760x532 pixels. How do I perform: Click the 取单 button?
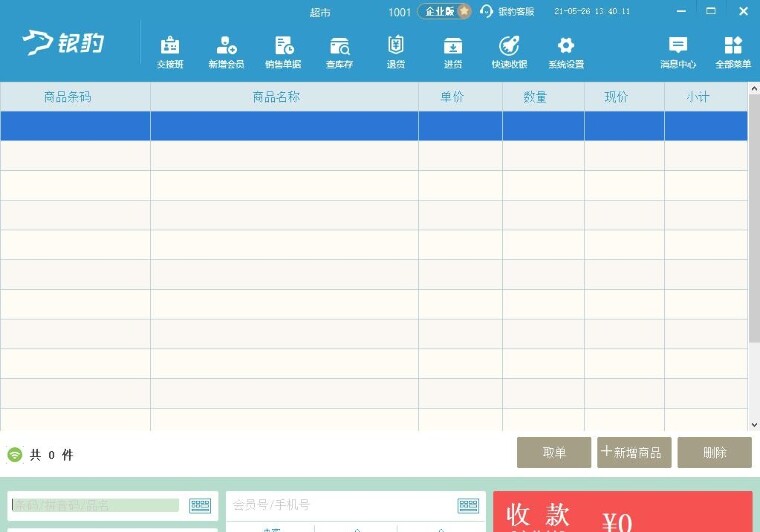point(554,453)
